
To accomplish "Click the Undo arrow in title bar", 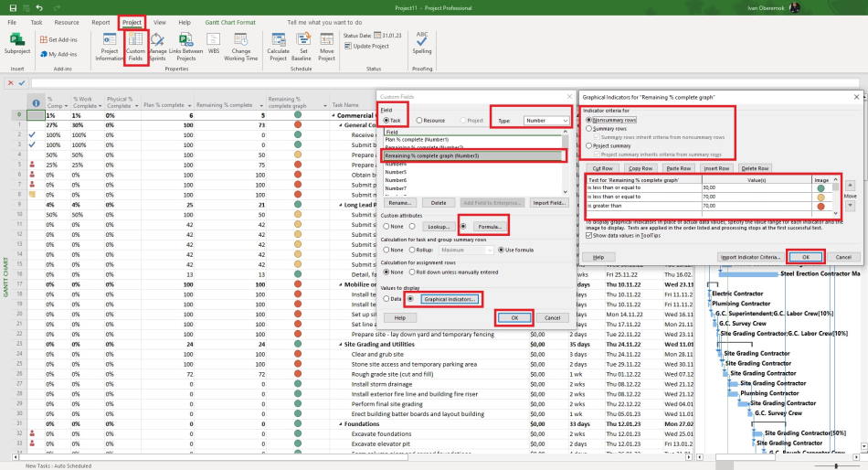I will [39, 7].
